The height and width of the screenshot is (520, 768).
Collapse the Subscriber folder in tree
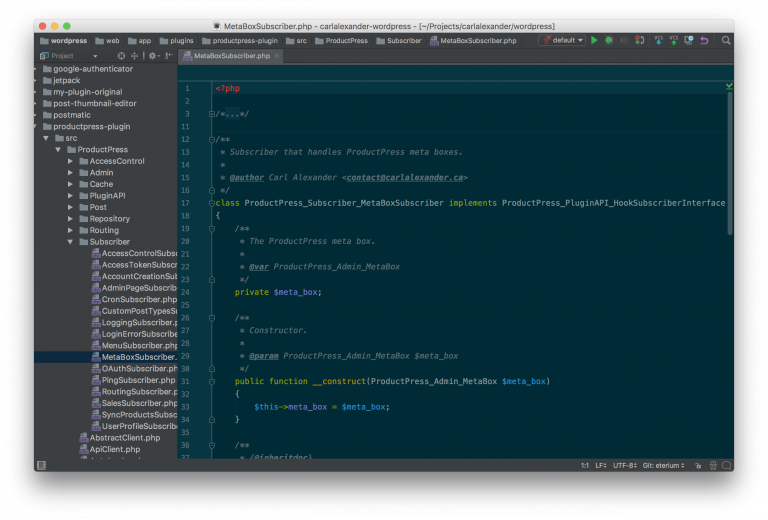click(x=71, y=242)
